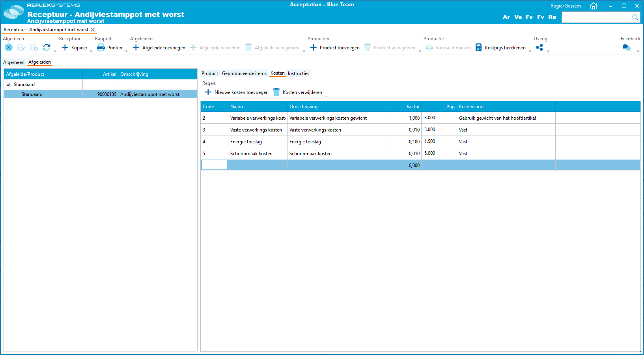Click the Kosten verwijderen trash icon

276,92
